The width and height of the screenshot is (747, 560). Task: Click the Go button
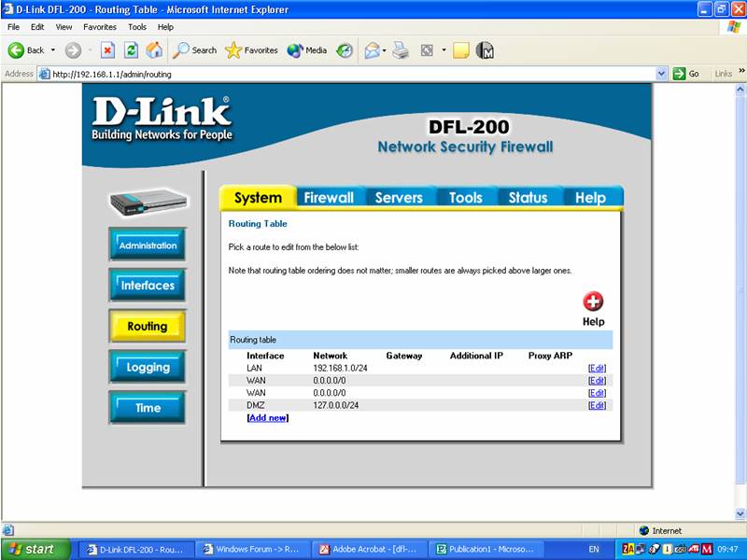pyautogui.click(x=686, y=74)
